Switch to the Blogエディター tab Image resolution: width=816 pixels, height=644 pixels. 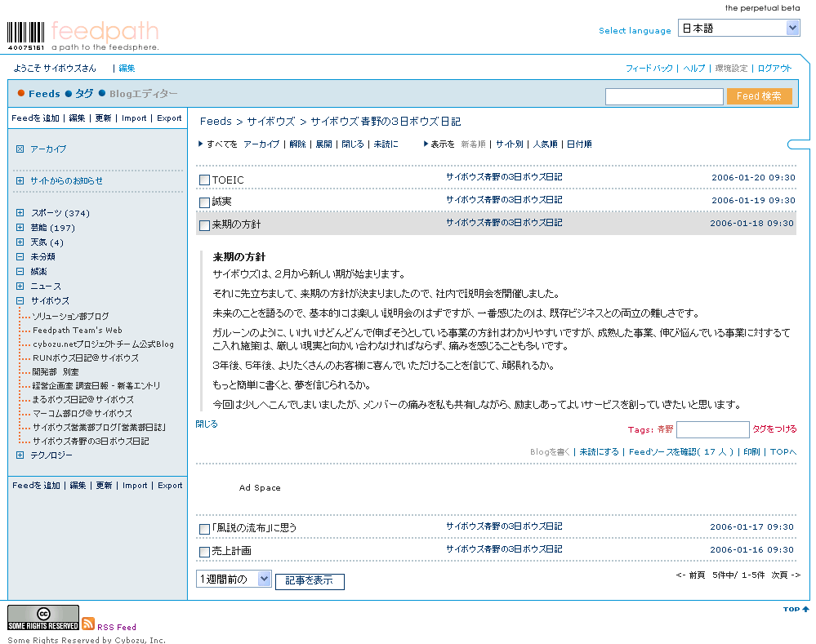pos(143,94)
